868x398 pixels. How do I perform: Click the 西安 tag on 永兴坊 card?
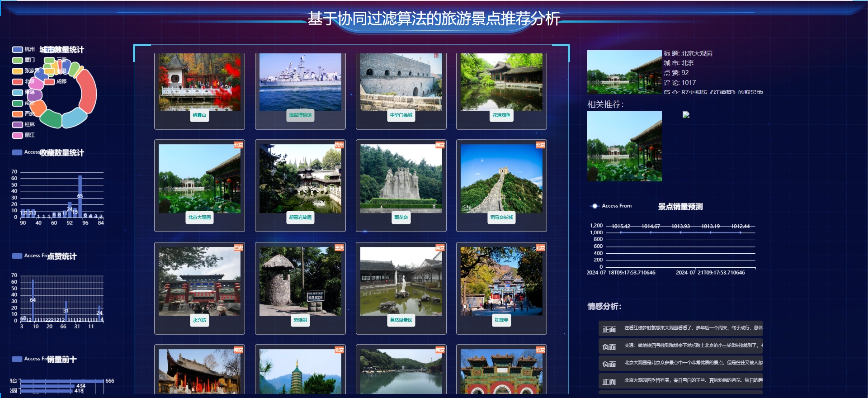tap(238, 248)
